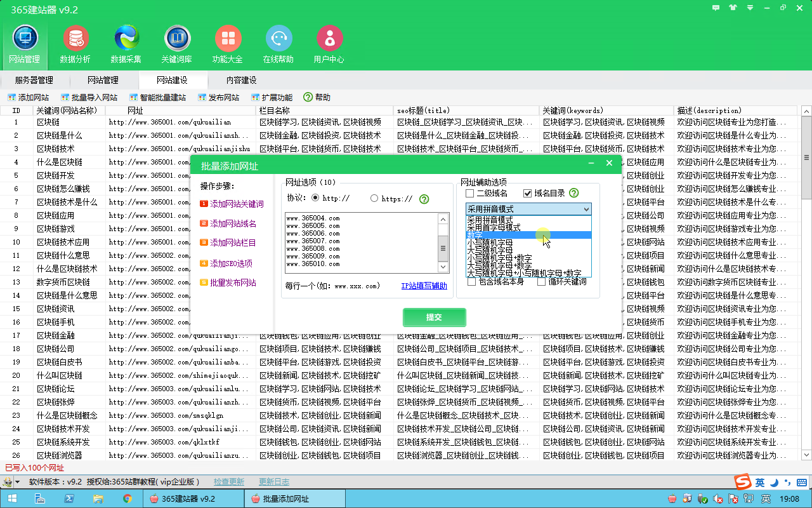Choose 大写随机字母+小写随机字母+数字 option
Viewport: 812px width, 508px height.
[528, 273]
